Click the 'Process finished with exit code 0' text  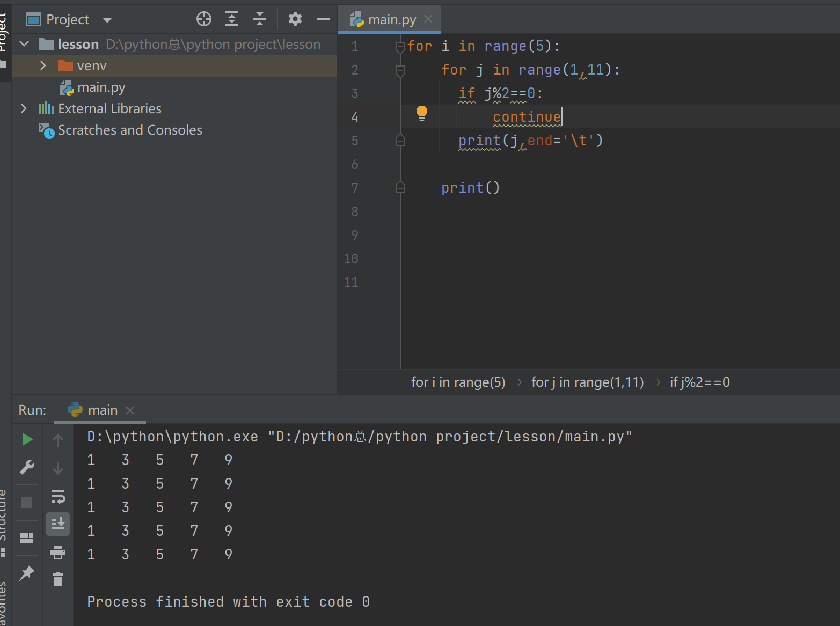pos(229,602)
